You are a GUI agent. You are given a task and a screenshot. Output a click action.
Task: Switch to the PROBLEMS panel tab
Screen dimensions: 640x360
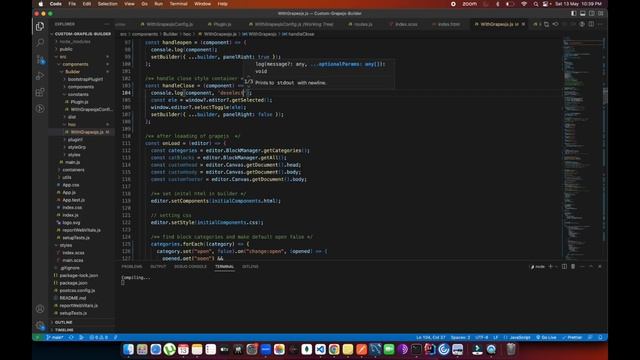pos(132,267)
